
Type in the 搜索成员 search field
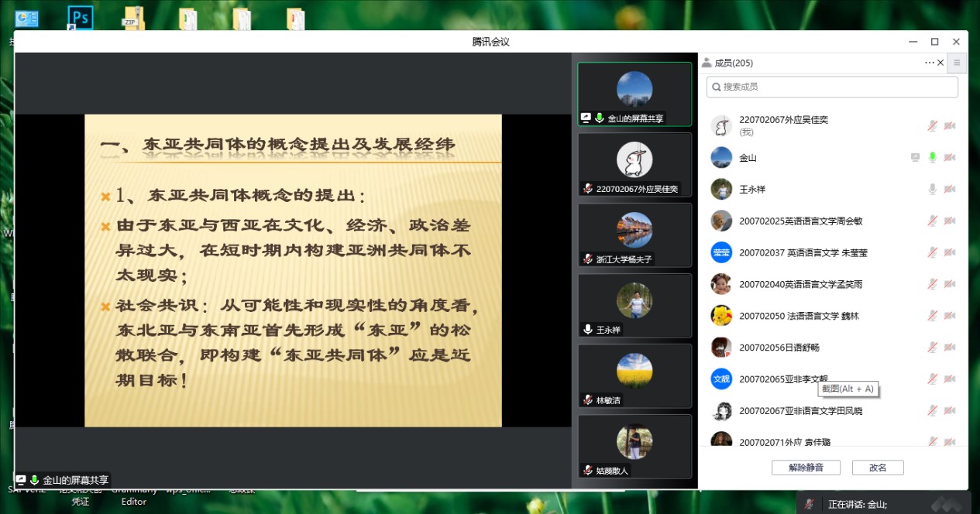832,87
